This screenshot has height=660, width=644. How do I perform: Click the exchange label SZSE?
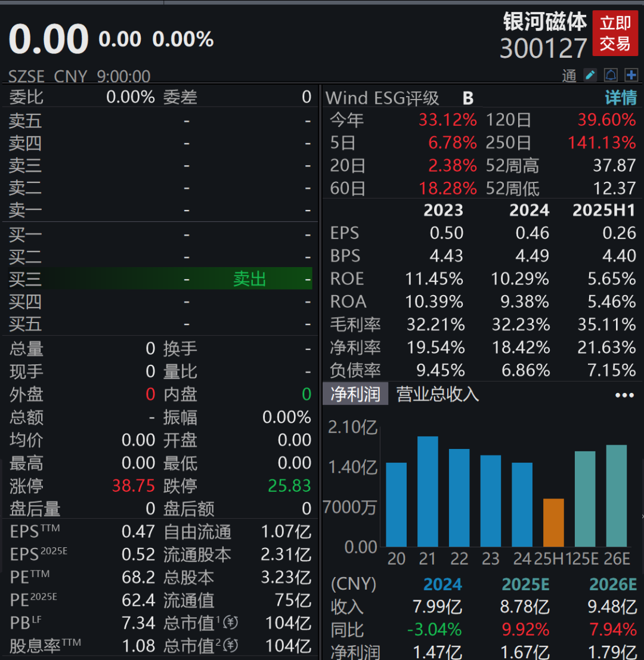[x=26, y=76]
